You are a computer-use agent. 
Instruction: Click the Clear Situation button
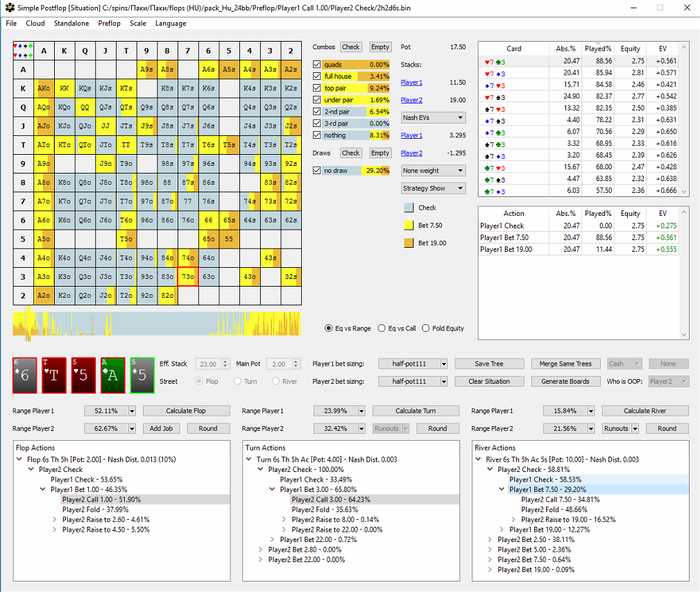click(489, 381)
